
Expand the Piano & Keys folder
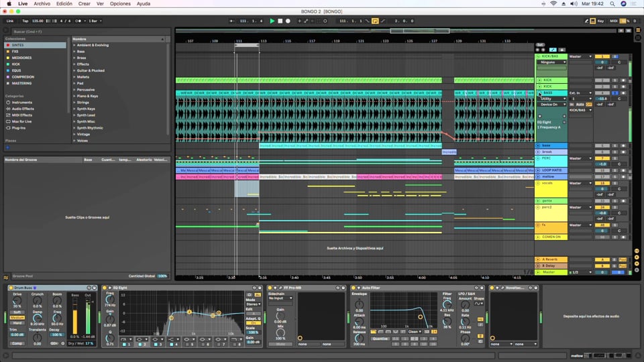74,96
